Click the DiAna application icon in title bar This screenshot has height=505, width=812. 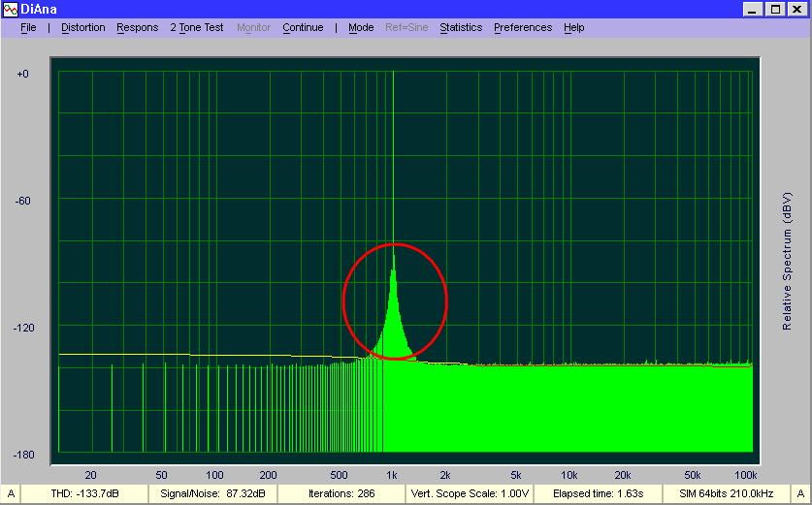(10, 10)
